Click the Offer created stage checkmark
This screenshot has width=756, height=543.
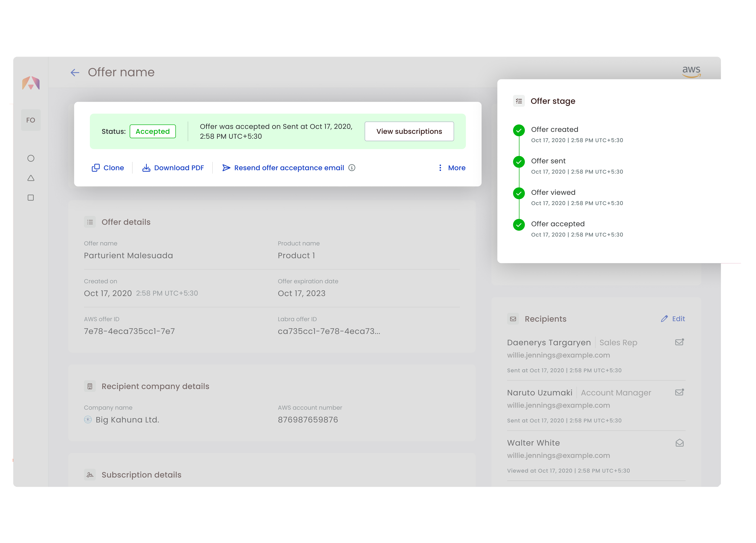tap(519, 130)
